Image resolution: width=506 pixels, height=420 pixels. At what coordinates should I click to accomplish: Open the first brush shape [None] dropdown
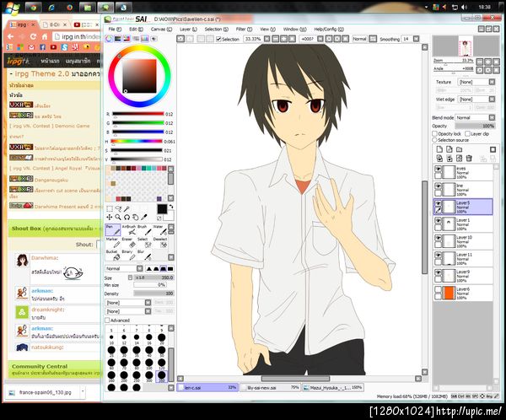point(128,303)
